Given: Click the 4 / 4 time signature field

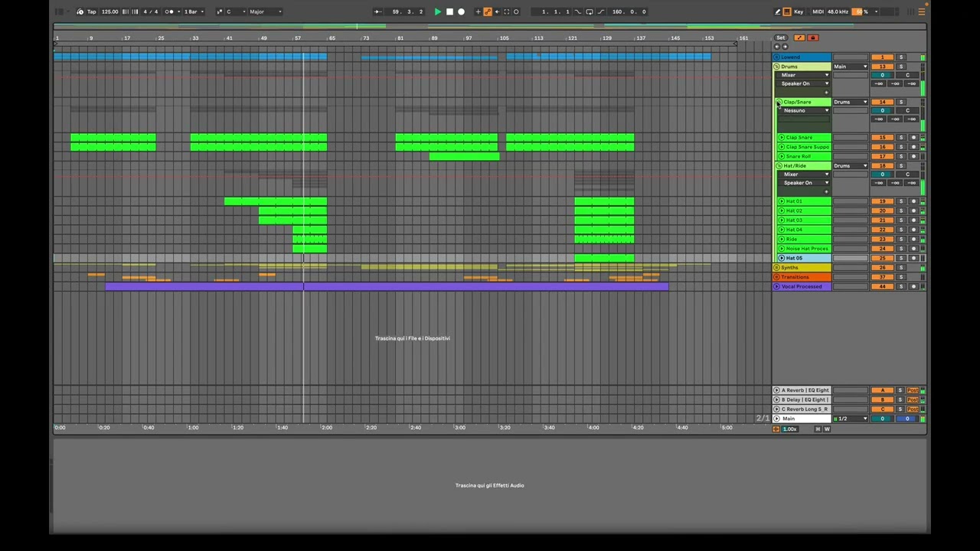Looking at the screenshot, I should tap(151, 11).
